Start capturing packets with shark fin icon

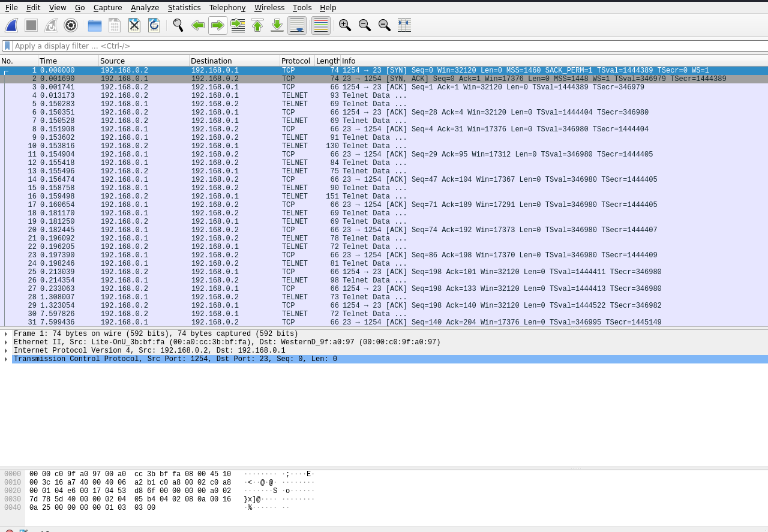click(x=11, y=25)
